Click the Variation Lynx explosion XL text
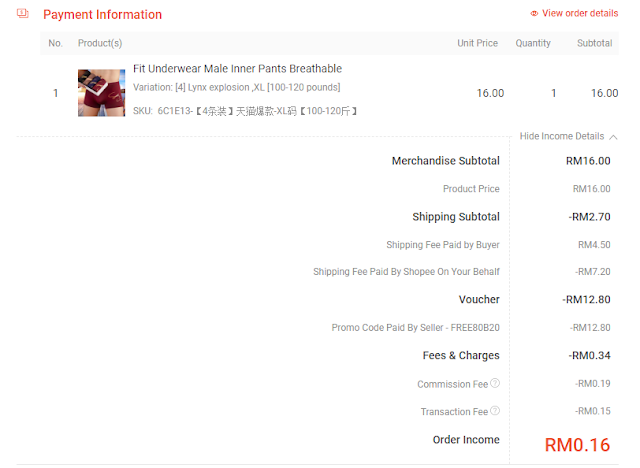 pos(236,87)
